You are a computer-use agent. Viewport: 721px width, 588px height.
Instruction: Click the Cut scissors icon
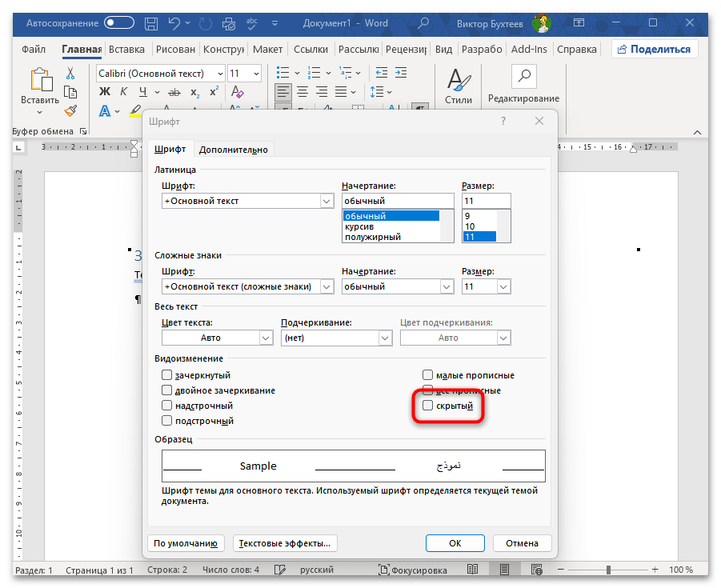(x=70, y=74)
